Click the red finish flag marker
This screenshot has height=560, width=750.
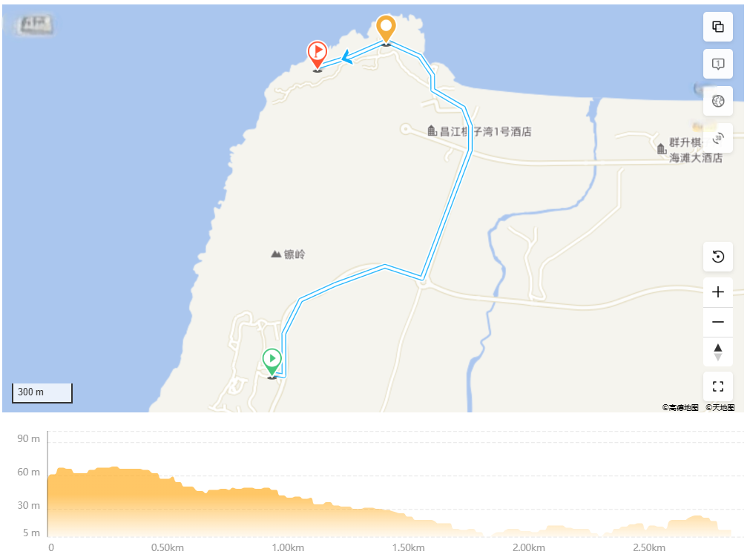[317, 56]
